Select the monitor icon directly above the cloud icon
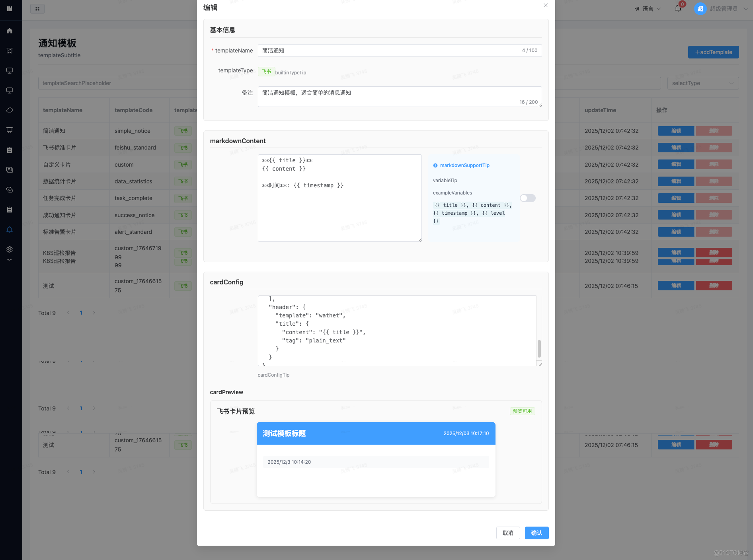Screen dimensions: 753x560 [x=10, y=90]
